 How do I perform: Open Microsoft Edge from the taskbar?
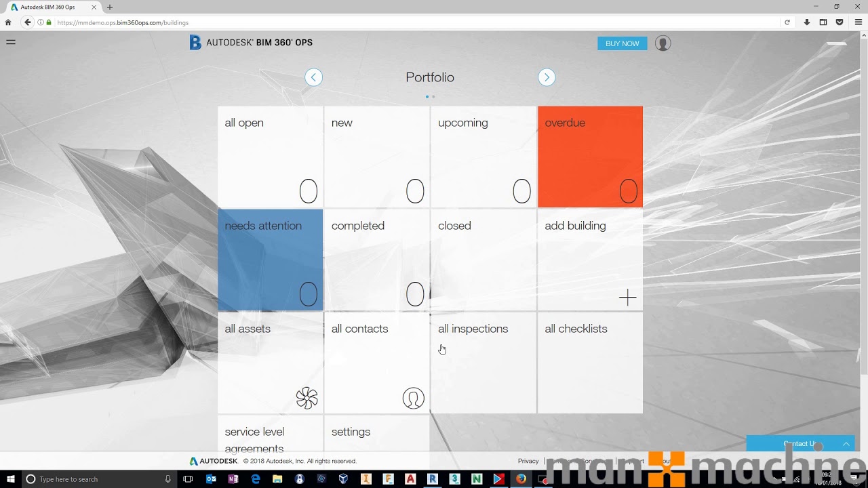tap(256, 479)
